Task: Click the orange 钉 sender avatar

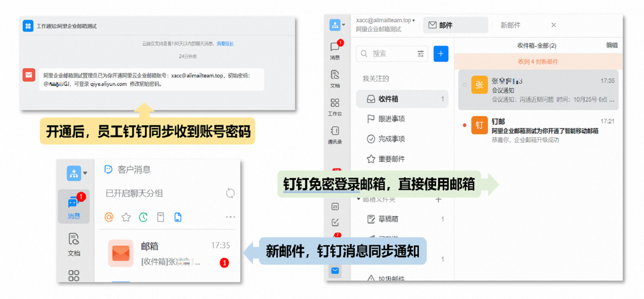Action: click(479, 125)
